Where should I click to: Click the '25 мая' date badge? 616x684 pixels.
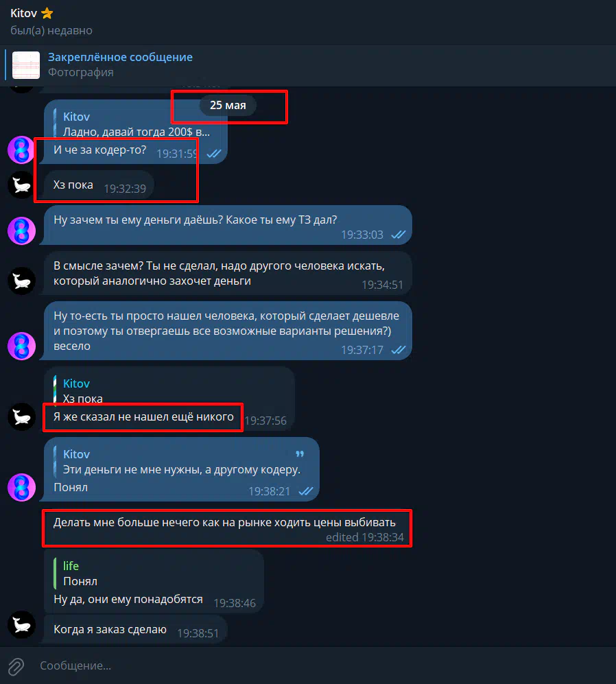228,106
